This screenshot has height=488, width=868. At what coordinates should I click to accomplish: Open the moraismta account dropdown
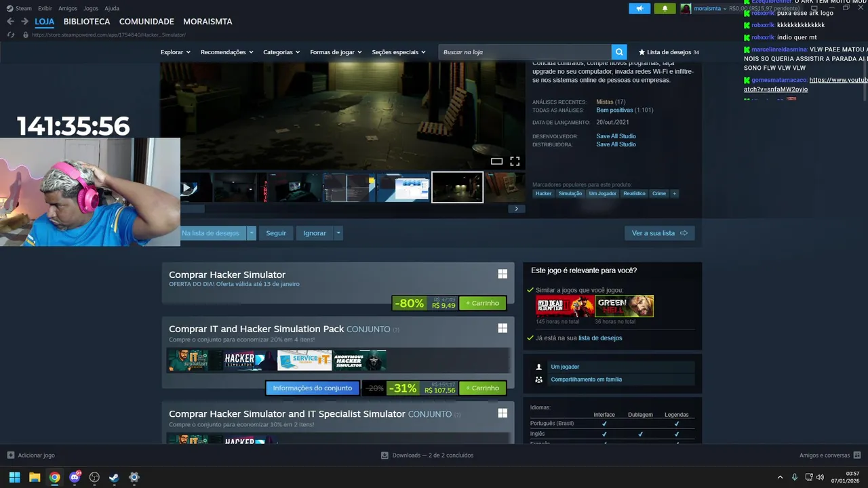(710, 9)
